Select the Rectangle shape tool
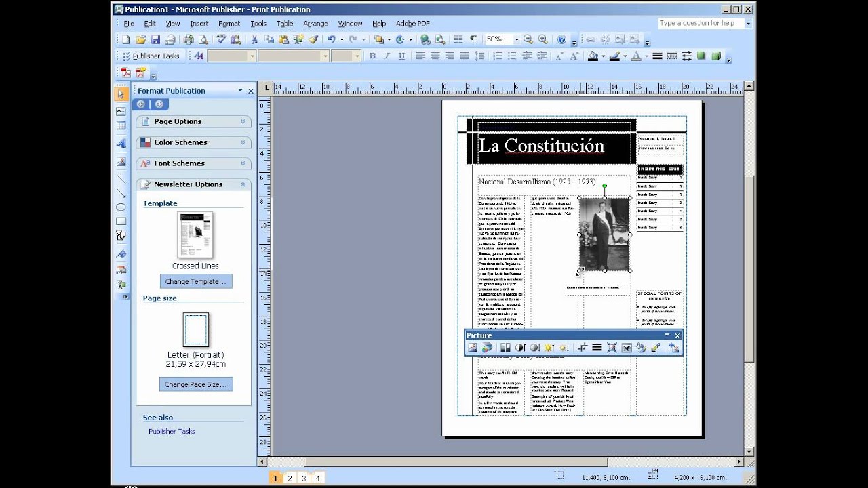 (121, 222)
